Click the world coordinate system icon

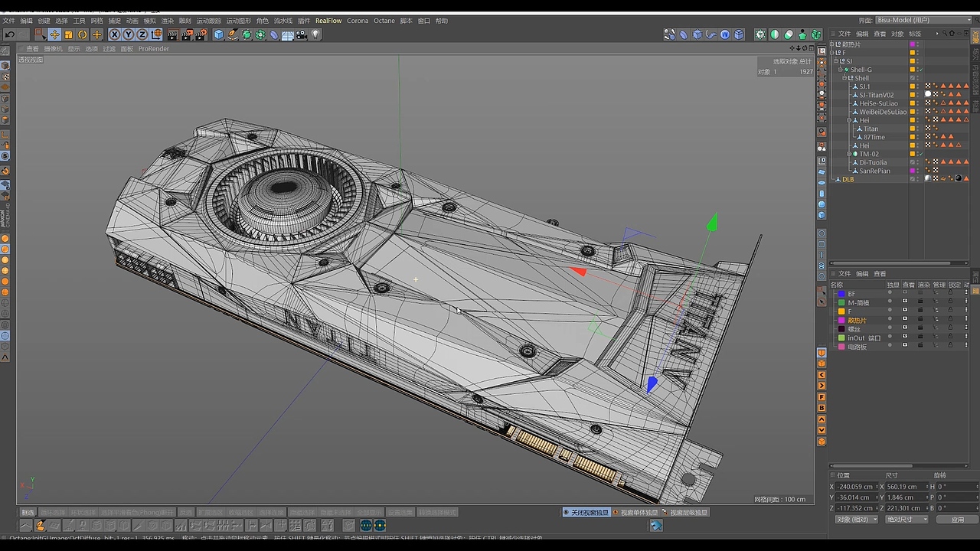tap(157, 34)
